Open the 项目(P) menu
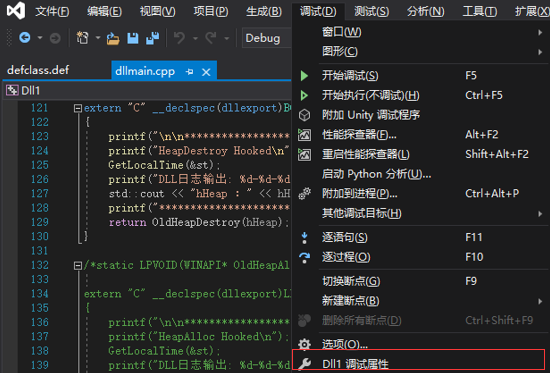550x373 pixels. pos(211,11)
